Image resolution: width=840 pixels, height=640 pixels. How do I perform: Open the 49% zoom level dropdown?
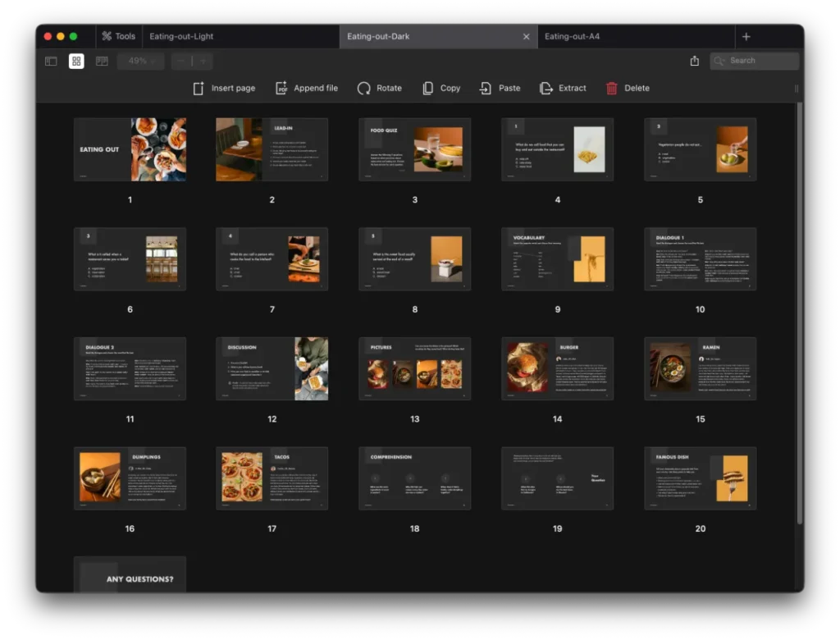139,61
